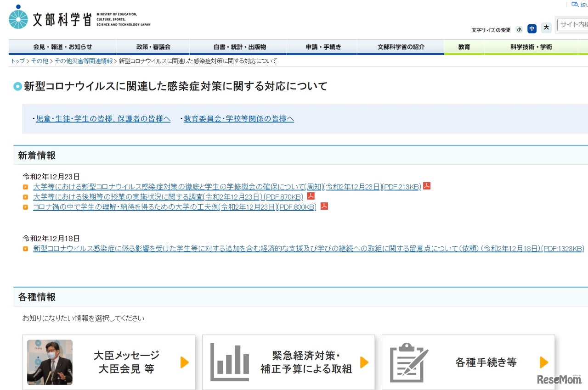Click the site search input field

click(573, 24)
